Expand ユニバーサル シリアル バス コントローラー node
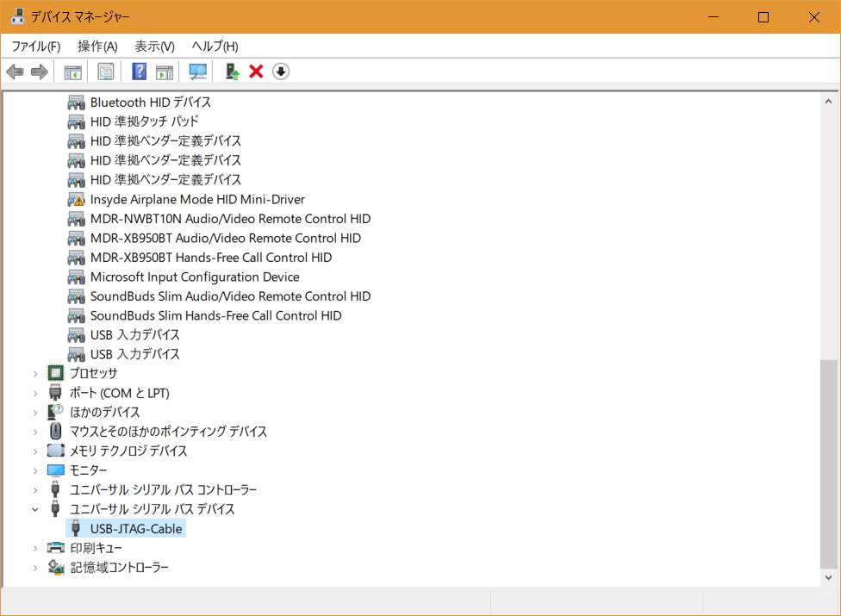Screen dimensions: 841x616 (35, 490)
